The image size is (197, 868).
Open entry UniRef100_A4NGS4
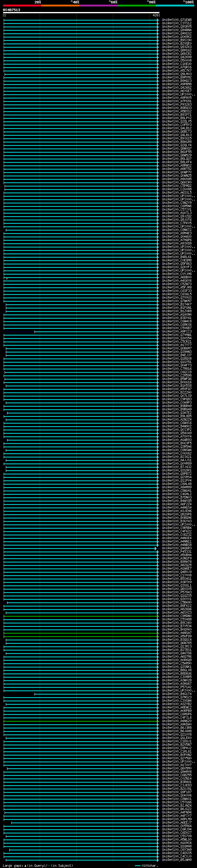tap(176, 508)
